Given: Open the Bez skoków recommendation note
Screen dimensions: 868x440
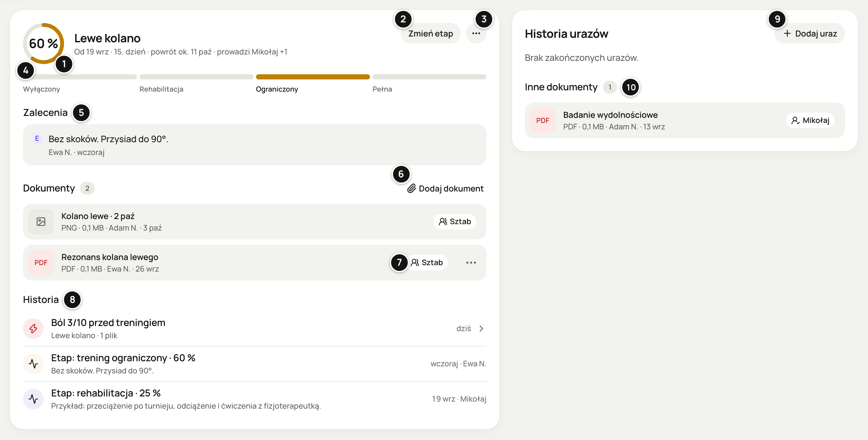Looking at the screenshot, I should point(254,145).
